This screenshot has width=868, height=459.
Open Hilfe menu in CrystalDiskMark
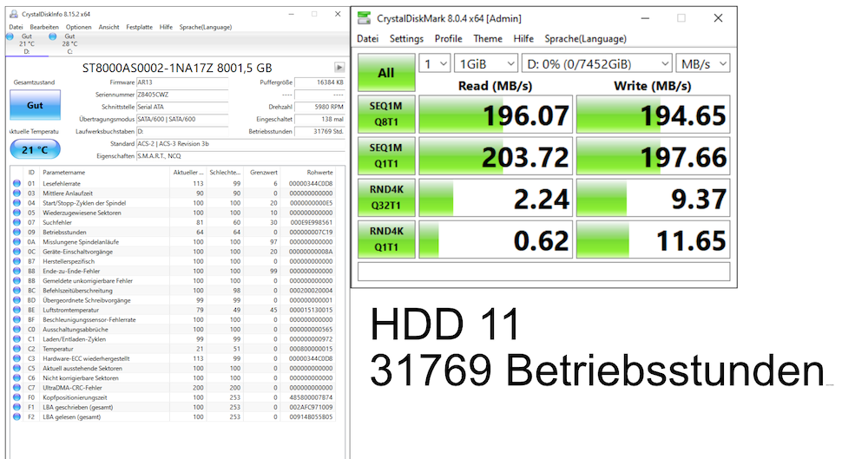(x=523, y=39)
